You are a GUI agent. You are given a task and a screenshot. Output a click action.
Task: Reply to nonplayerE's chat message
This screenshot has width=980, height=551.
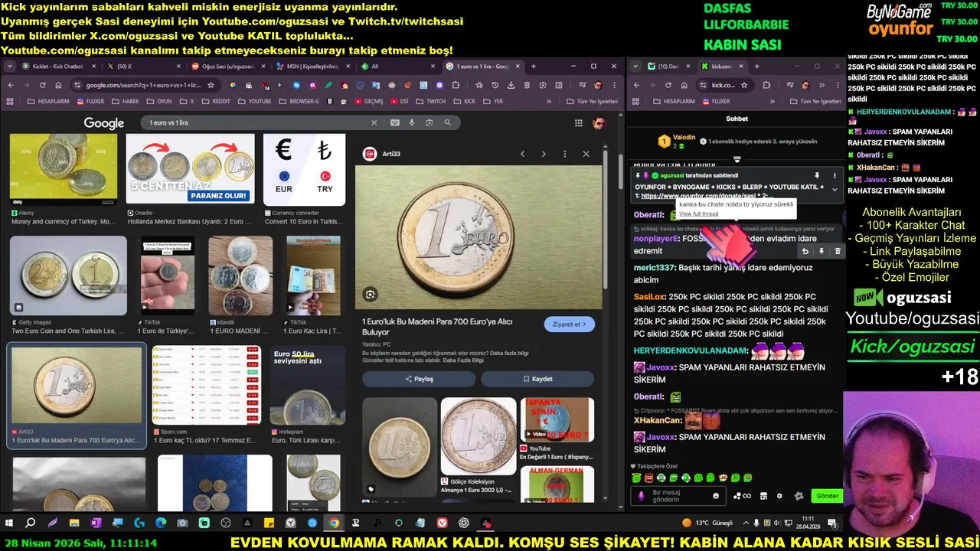click(805, 251)
